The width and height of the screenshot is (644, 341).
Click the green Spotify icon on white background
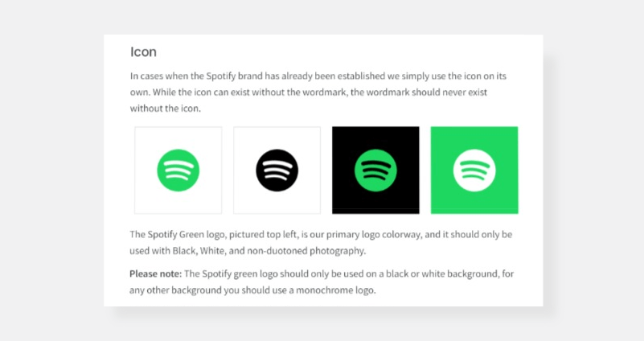[x=178, y=170]
